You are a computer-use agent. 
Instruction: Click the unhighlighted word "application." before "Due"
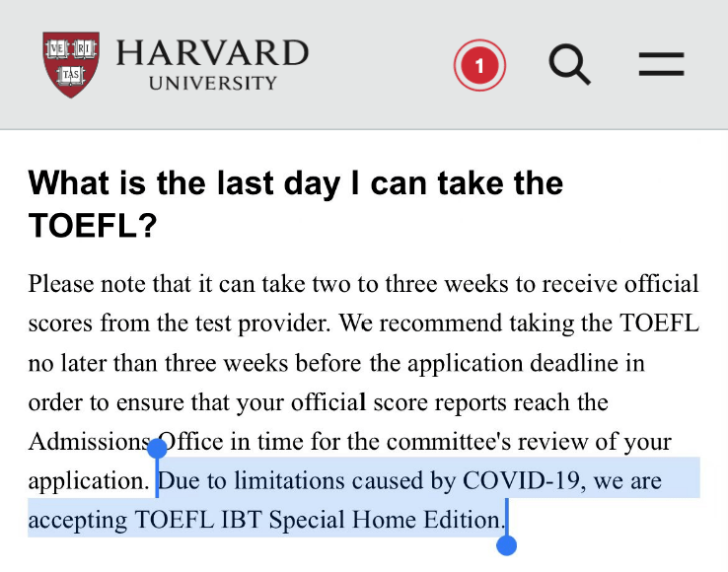tap(88, 481)
